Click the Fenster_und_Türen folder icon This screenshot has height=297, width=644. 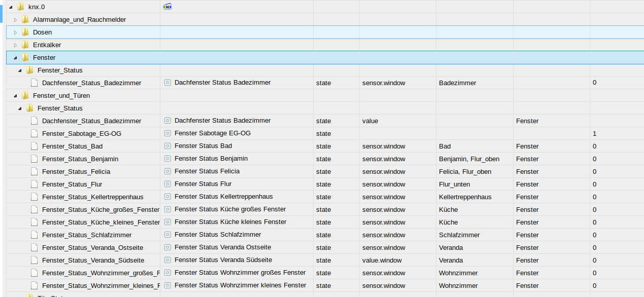(25, 95)
